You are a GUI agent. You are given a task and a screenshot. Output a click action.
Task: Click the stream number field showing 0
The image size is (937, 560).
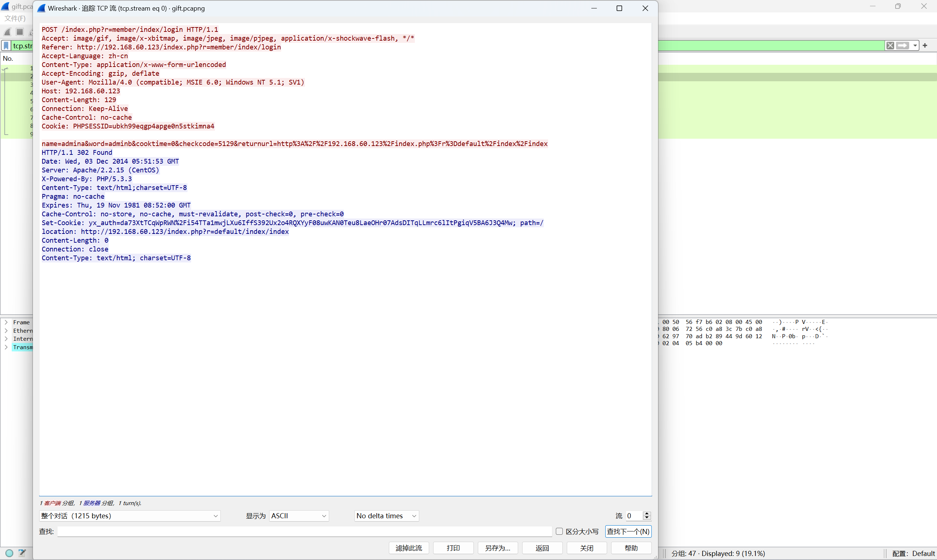click(634, 516)
